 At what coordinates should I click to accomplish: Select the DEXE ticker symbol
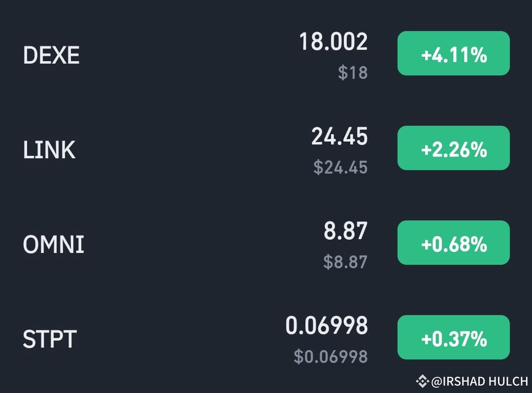[51, 55]
